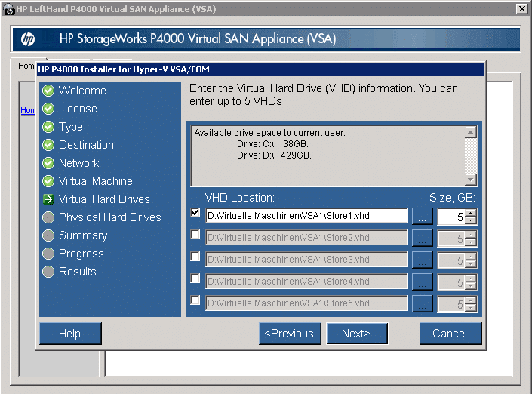Select the Virtual Machine step in sidebar
532x394 pixels.
(95, 181)
